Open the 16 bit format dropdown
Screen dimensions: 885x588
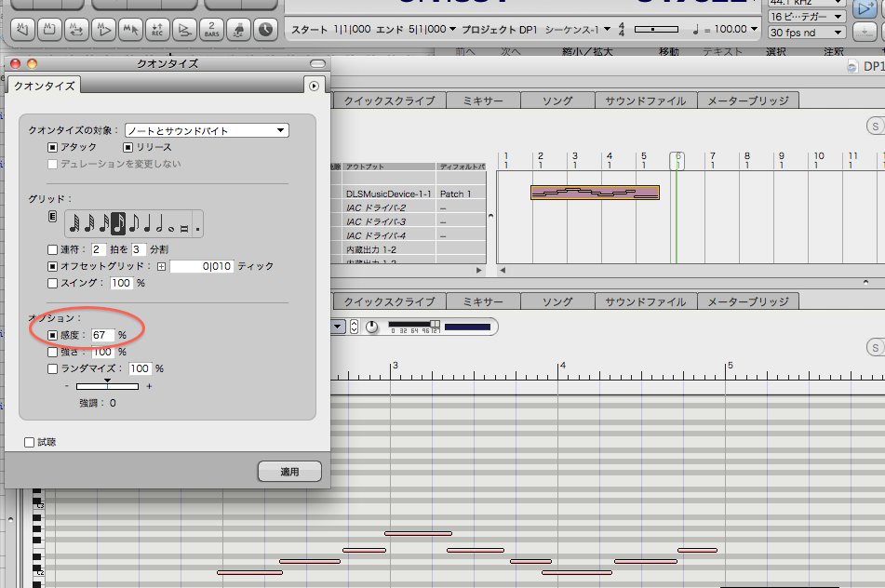click(807, 17)
